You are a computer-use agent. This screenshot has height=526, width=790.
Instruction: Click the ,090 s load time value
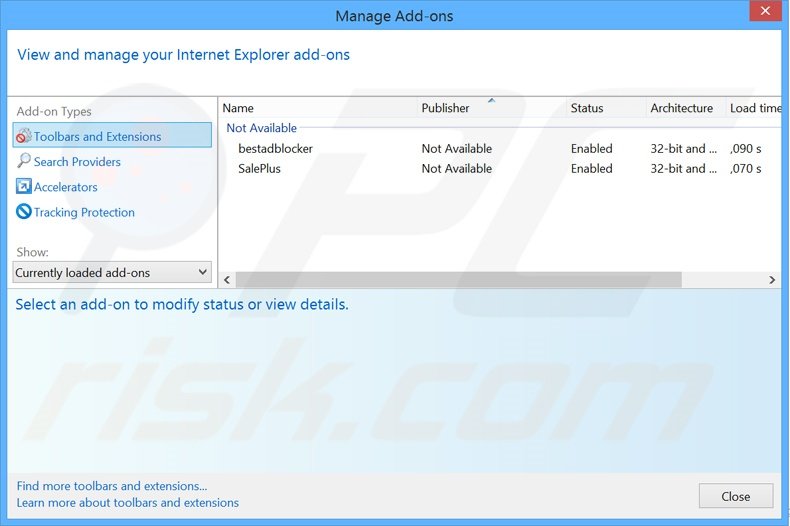(x=746, y=149)
